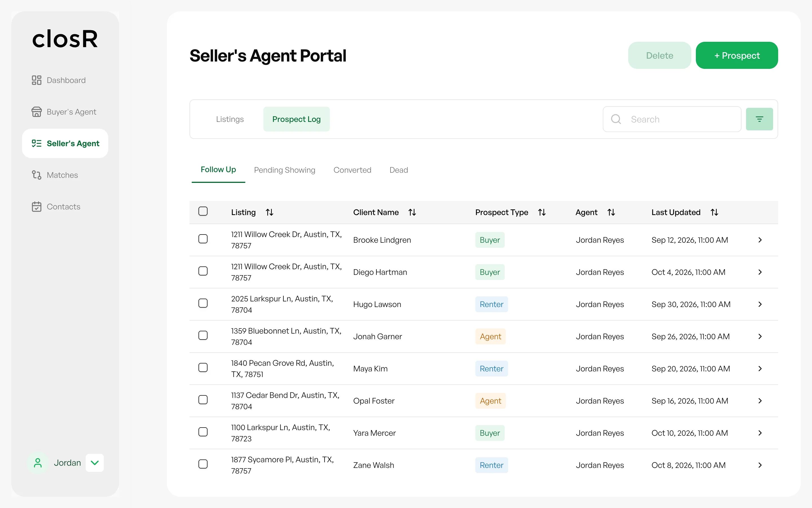The image size is (812, 508).
Task: Click Seller's Agent Portal heading
Action: (268, 56)
